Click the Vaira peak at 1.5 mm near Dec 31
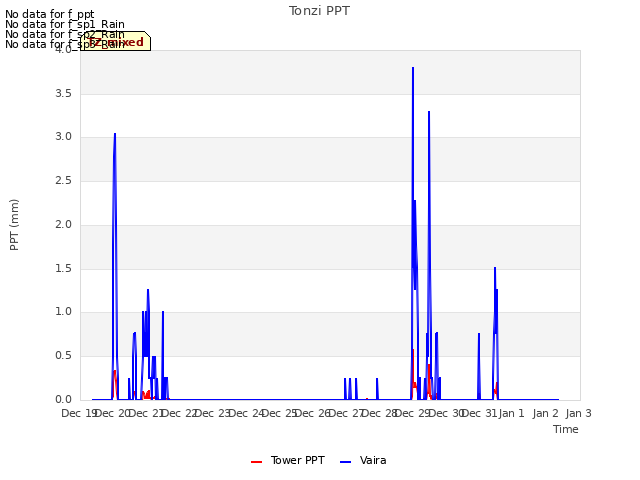640x480 pixels. click(495, 268)
